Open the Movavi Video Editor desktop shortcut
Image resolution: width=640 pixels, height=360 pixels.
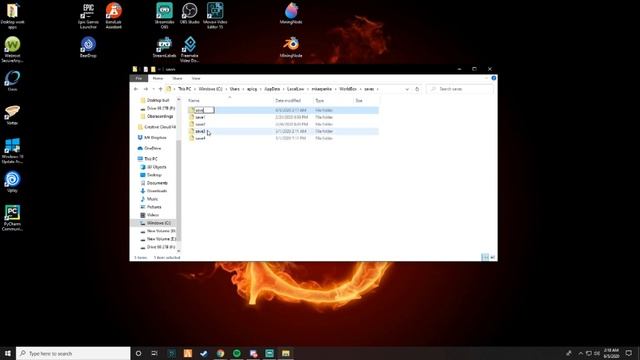tap(215, 16)
